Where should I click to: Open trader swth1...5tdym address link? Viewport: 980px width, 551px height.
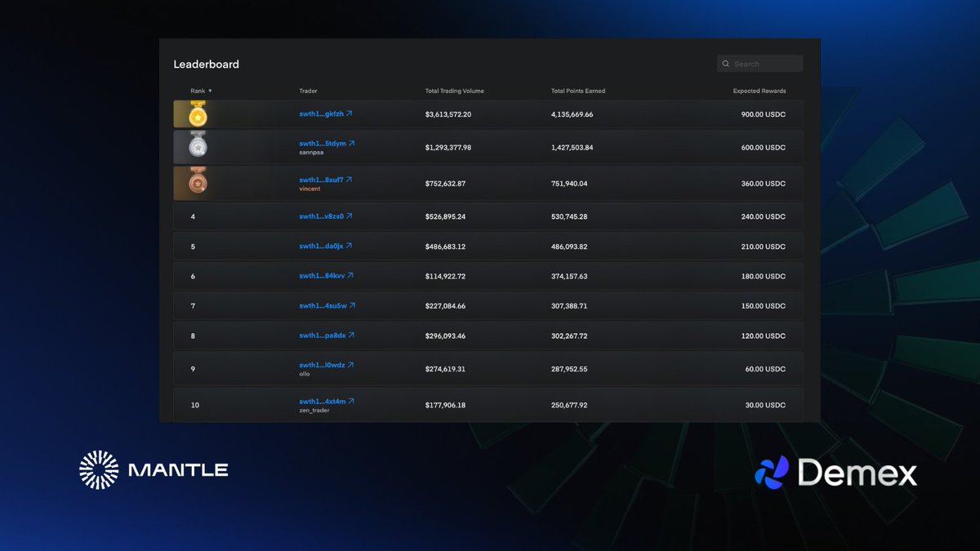pyautogui.click(x=322, y=144)
